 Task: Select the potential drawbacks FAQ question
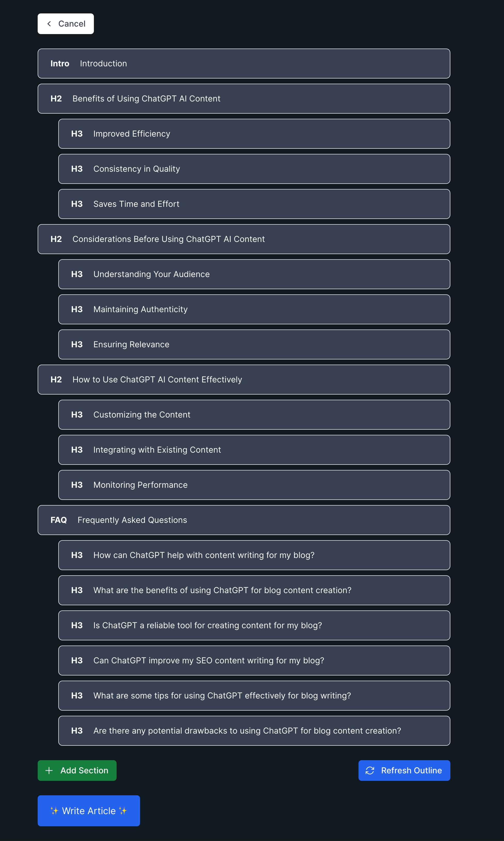pyautogui.click(x=254, y=730)
